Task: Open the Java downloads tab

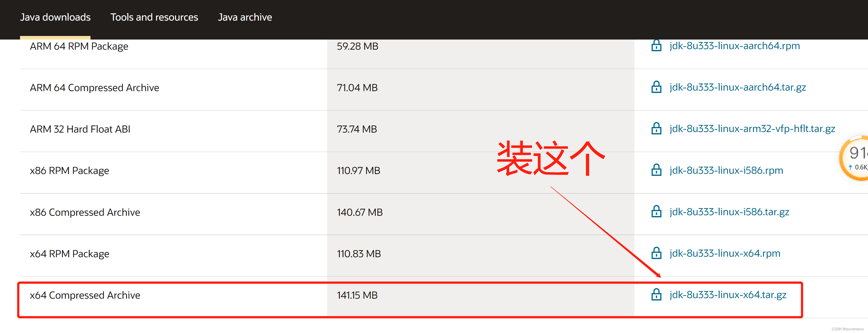Action: tap(55, 17)
